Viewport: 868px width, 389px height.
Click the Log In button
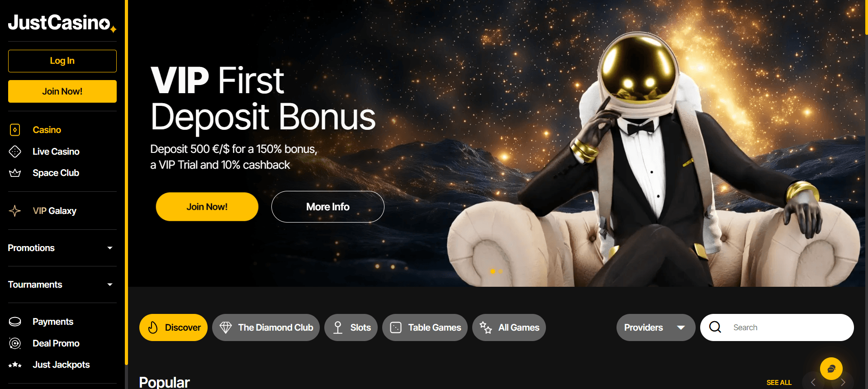coord(62,61)
